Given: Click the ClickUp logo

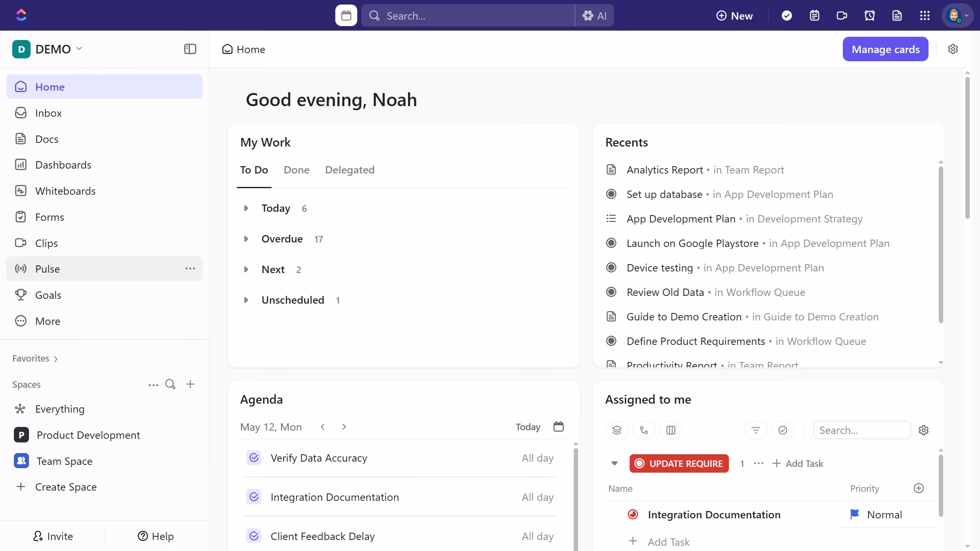Looking at the screenshot, I should pos(21,15).
